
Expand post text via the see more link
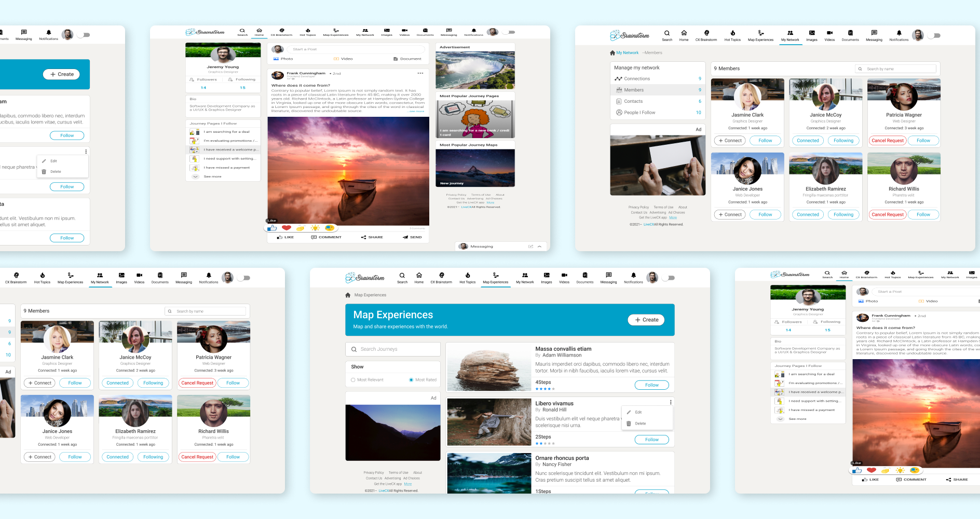click(416, 112)
